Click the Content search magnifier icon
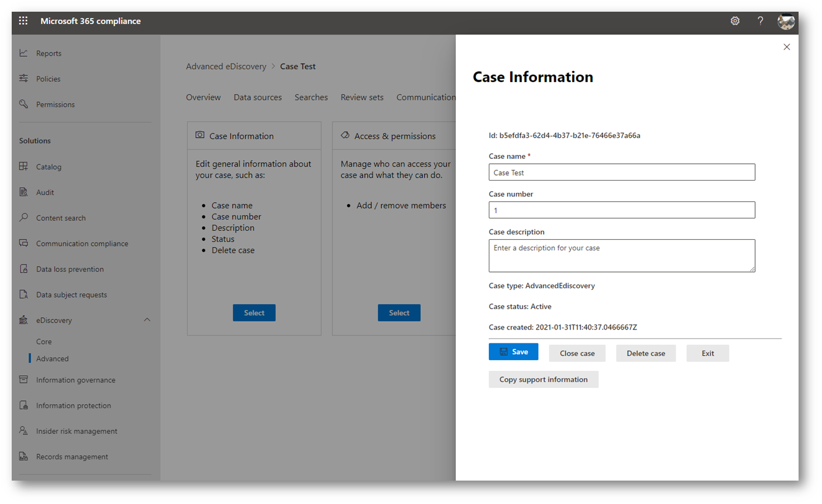Viewport: 822px width, 504px height. pyautogui.click(x=23, y=217)
